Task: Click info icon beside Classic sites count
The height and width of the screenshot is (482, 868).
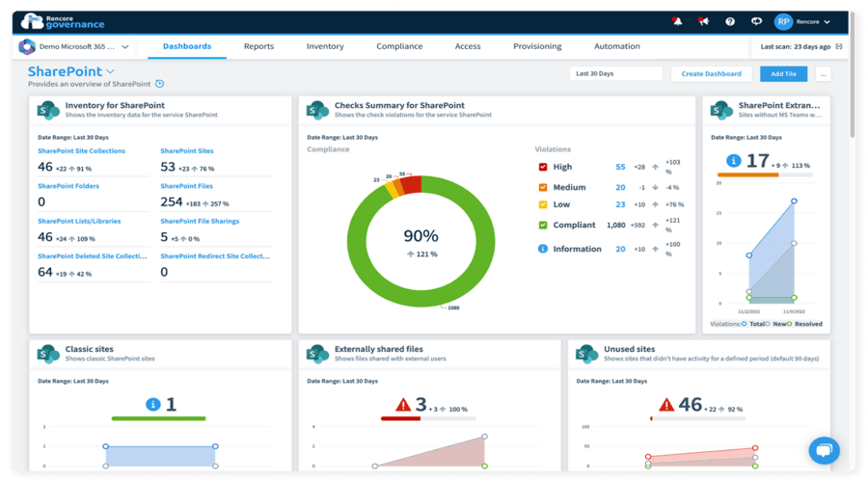Action: click(152, 405)
